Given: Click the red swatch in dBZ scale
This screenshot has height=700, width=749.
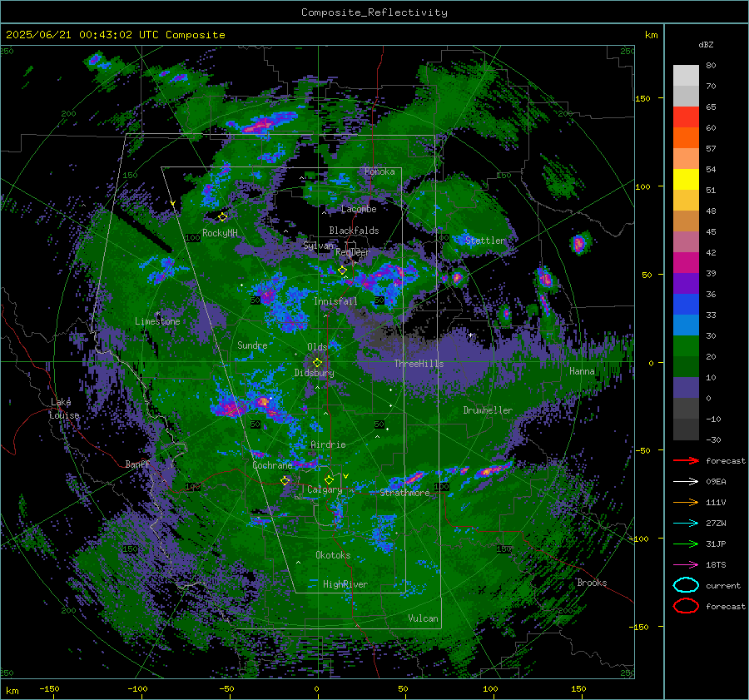Looking at the screenshot, I should click(686, 117).
